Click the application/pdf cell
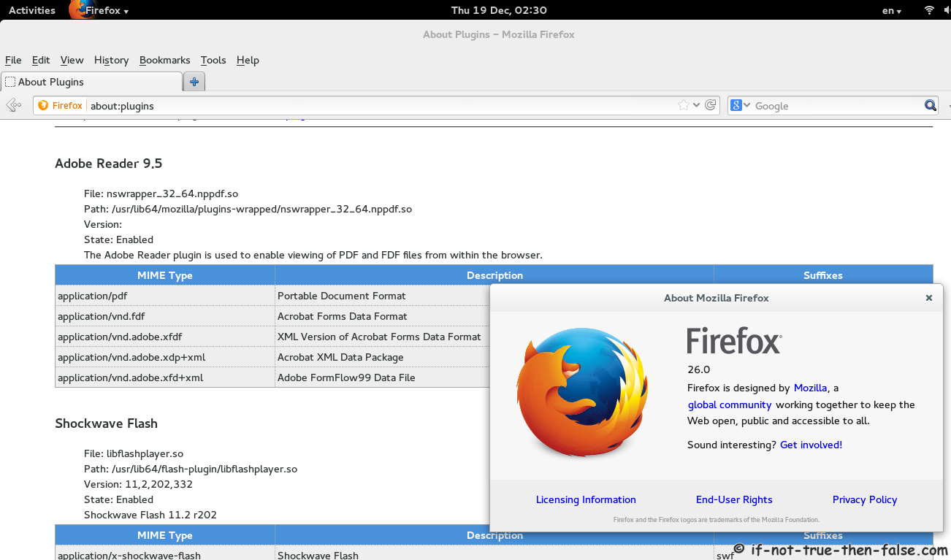The height and width of the screenshot is (560, 951). pyautogui.click(x=165, y=296)
